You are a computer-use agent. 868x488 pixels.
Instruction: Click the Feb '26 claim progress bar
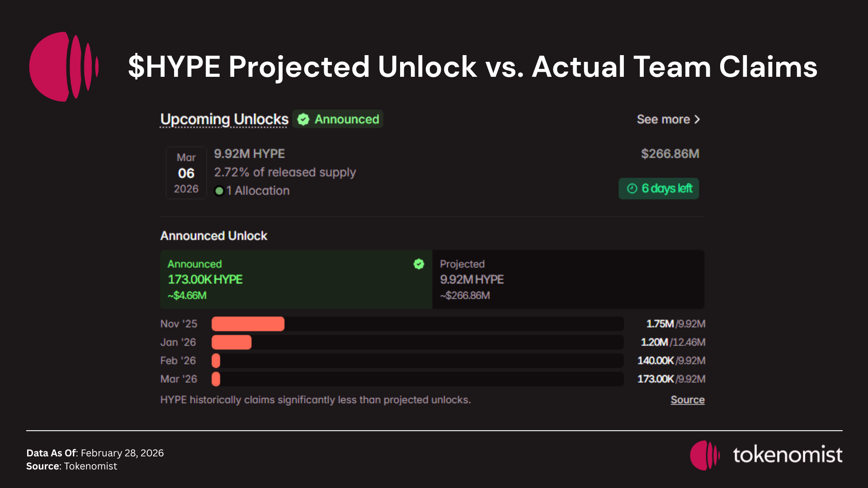point(417,361)
